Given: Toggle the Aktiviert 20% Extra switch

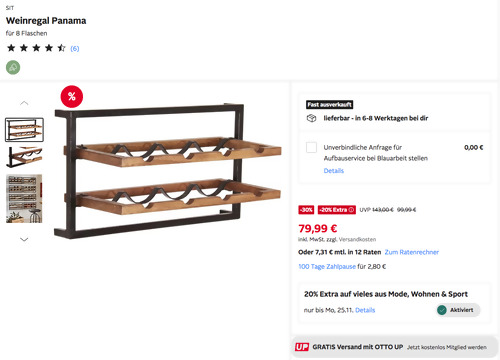Looking at the screenshot, I should (458, 310).
